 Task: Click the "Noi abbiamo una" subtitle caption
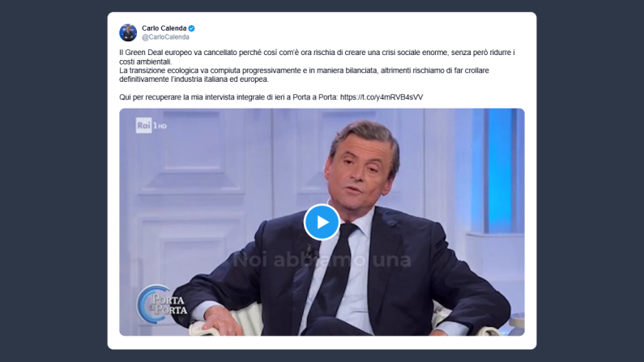322,260
